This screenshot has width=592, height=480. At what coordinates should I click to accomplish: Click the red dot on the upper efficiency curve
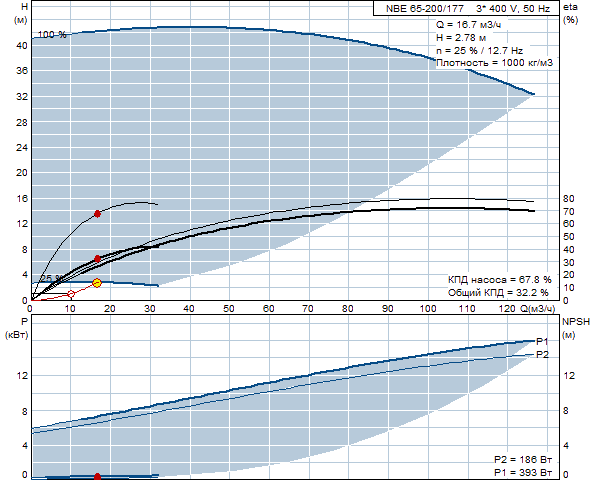[97, 214]
